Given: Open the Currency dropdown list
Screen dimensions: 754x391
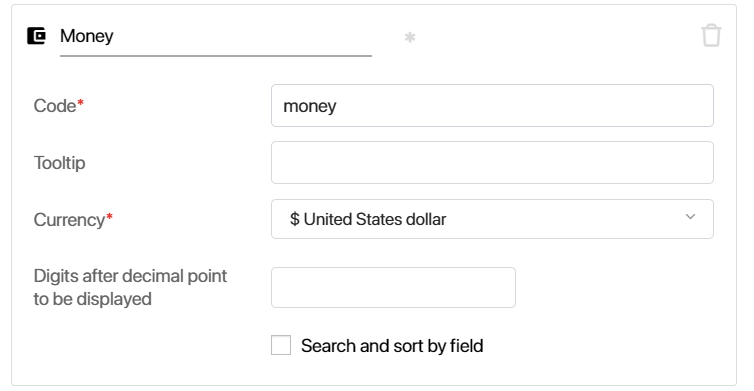Looking at the screenshot, I should [492, 219].
